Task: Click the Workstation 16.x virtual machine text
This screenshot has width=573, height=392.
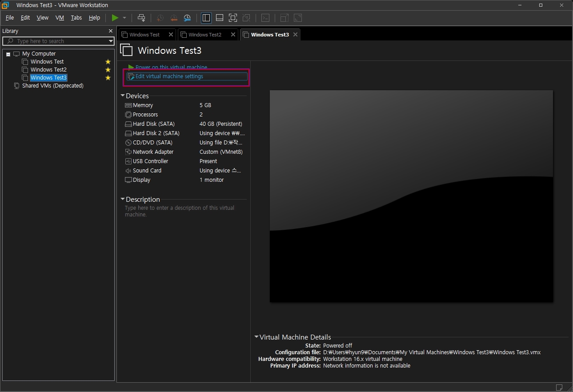Action: point(363,359)
